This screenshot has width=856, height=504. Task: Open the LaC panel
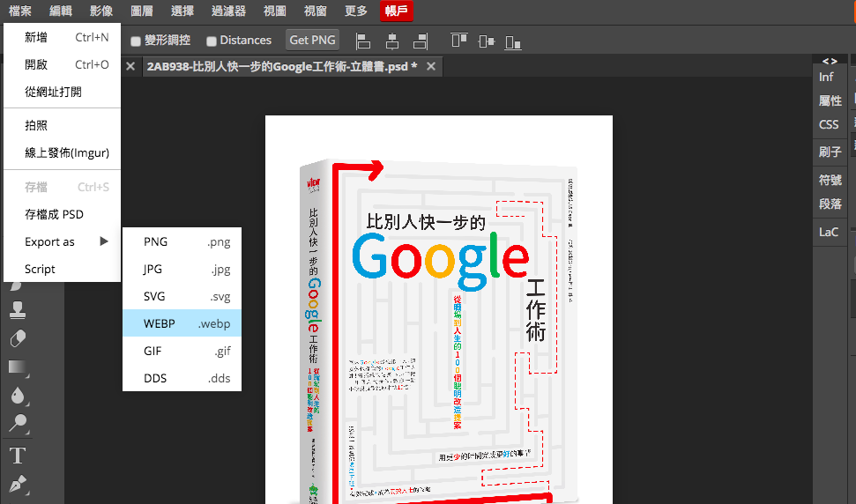(x=828, y=232)
